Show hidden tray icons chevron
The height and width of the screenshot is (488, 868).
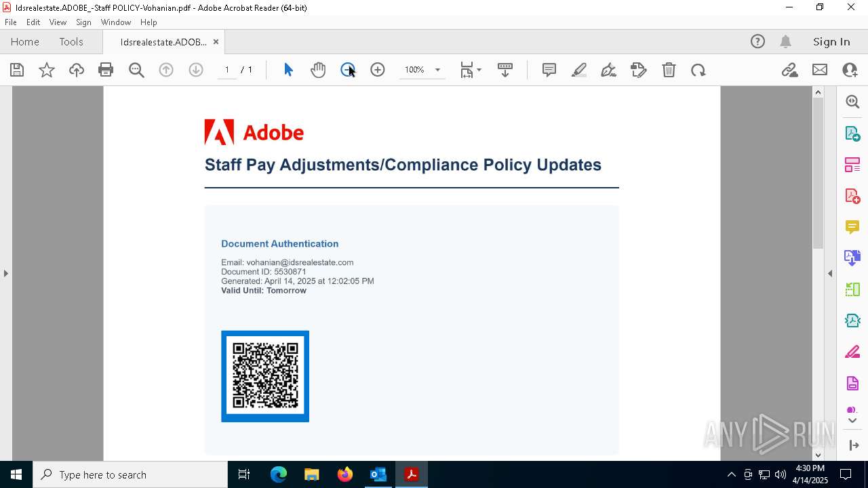(x=731, y=474)
